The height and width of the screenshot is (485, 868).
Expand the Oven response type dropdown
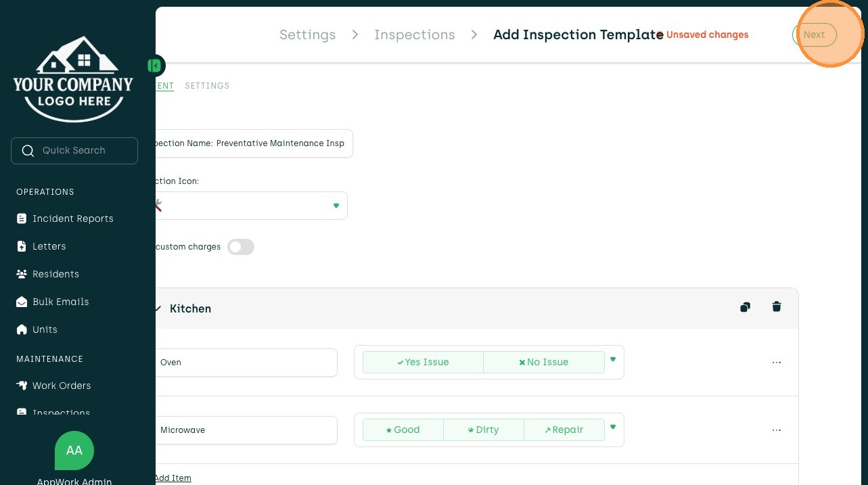pyautogui.click(x=613, y=359)
